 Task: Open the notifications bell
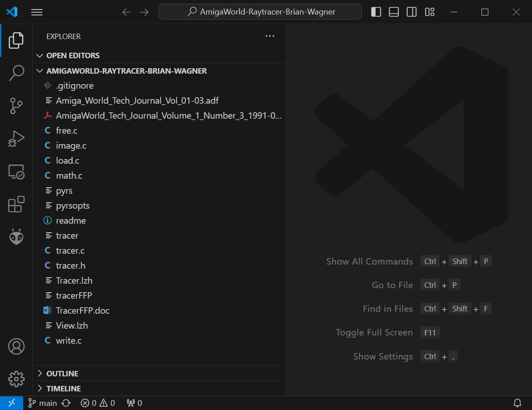click(517, 403)
